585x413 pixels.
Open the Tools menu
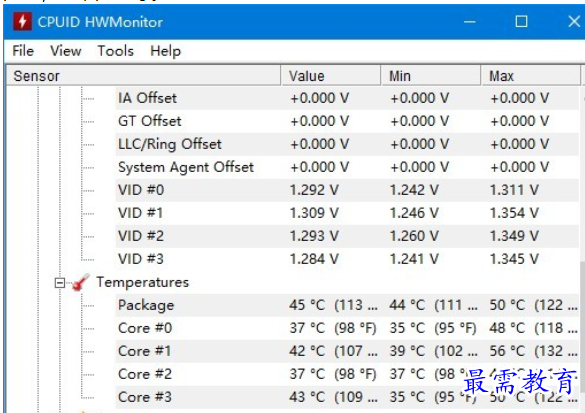pyautogui.click(x=116, y=51)
